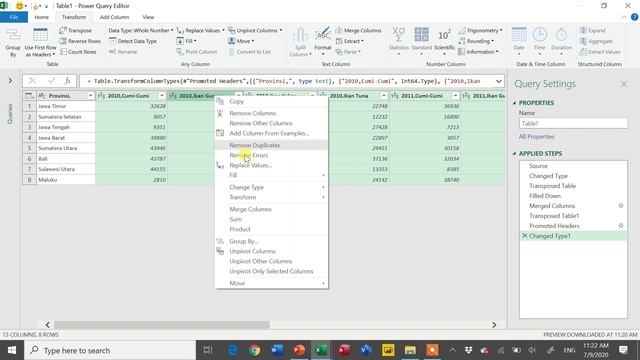The width and height of the screenshot is (640, 360).
Task: Open Data Type Whole Number dropdown
Action: pyautogui.click(x=141, y=31)
